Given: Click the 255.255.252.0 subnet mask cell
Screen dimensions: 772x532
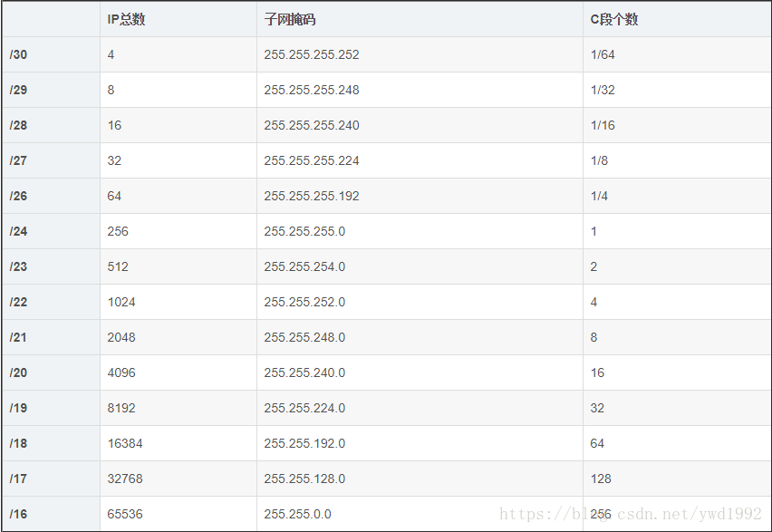Looking at the screenshot, I should click(304, 302).
